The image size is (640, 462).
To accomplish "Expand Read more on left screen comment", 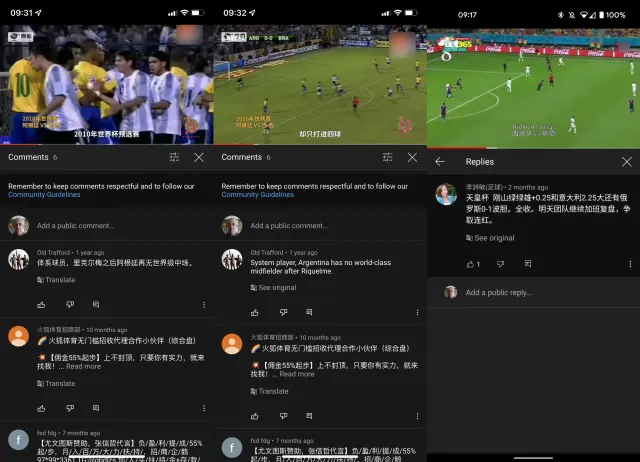I will (84, 367).
